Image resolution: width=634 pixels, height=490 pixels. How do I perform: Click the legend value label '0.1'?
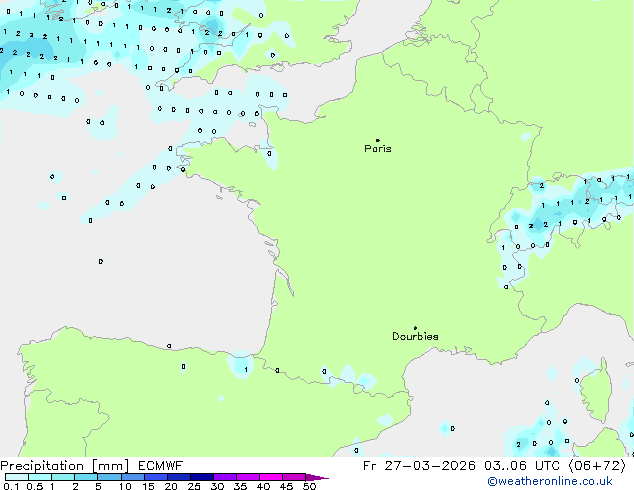[x=11, y=486]
